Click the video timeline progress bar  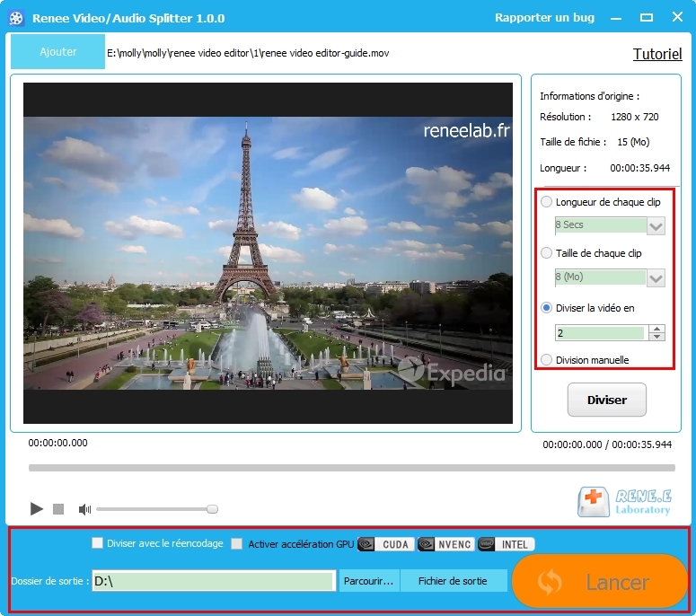pyautogui.click(x=351, y=468)
